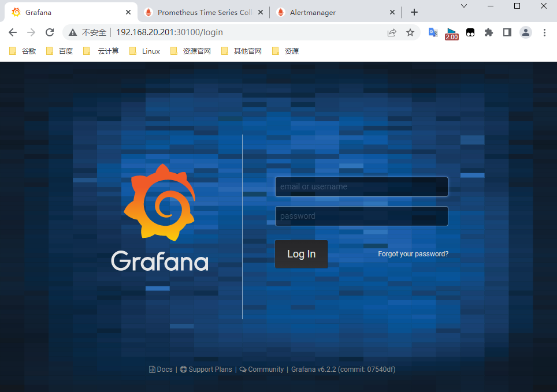Open the user profile avatar icon

(525, 32)
